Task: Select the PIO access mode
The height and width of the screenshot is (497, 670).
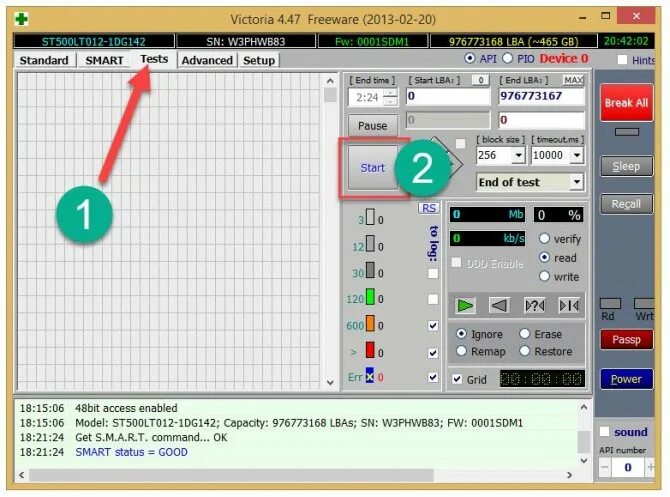Action: (507, 58)
